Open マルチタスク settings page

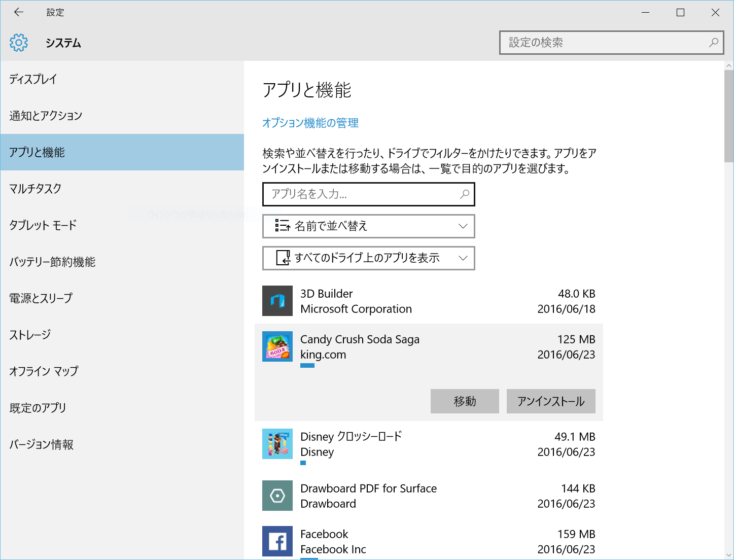[x=122, y=189]
